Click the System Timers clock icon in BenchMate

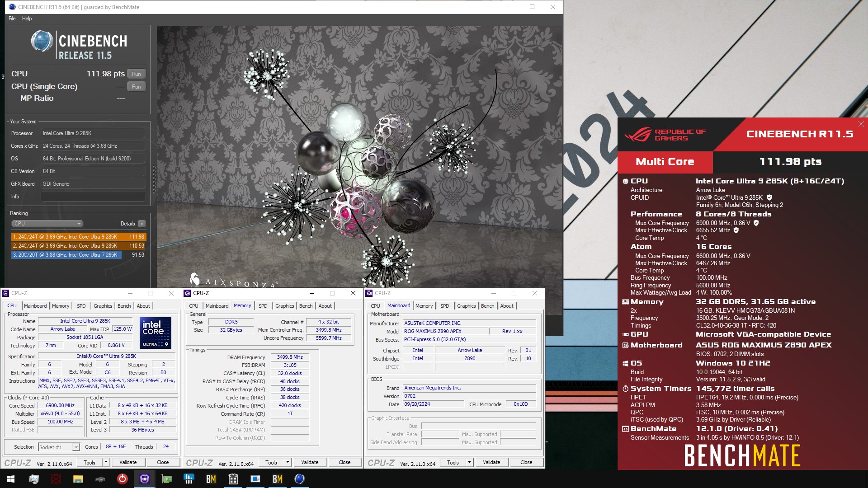625,389
